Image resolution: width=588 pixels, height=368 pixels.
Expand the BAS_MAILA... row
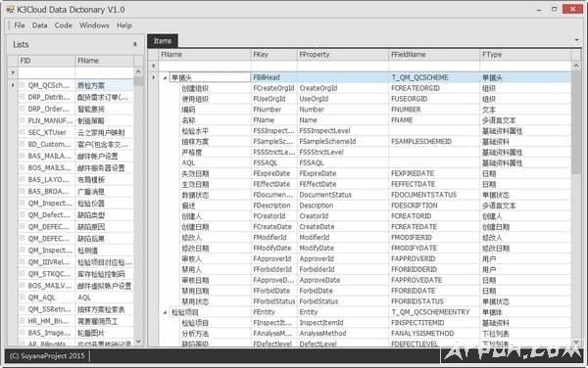coord(23,156)
